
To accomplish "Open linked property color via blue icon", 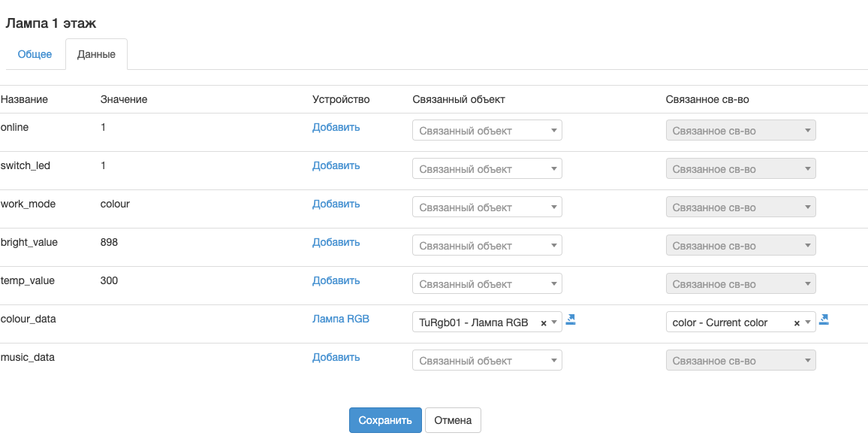I will pos(824,319).
